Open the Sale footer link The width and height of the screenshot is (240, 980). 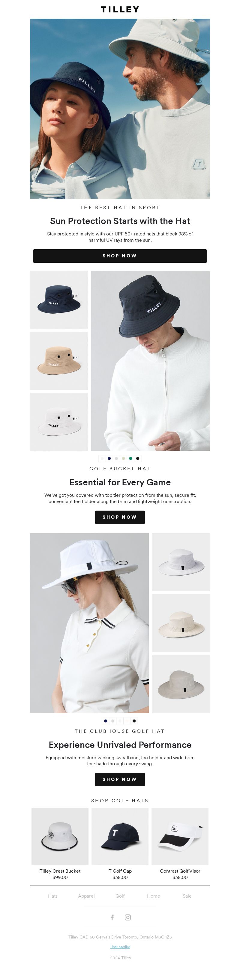[x=187, y=896]
